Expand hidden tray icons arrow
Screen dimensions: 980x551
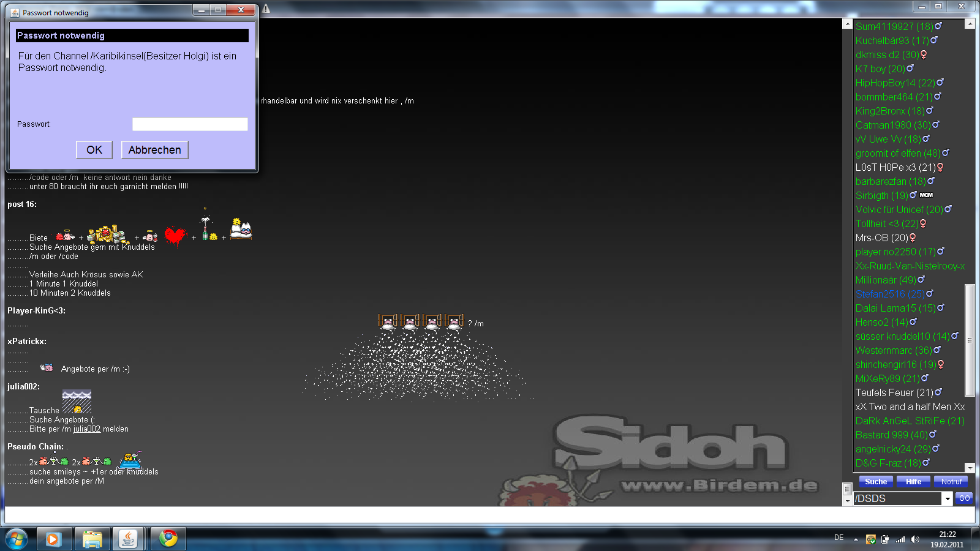click(856, 539)
